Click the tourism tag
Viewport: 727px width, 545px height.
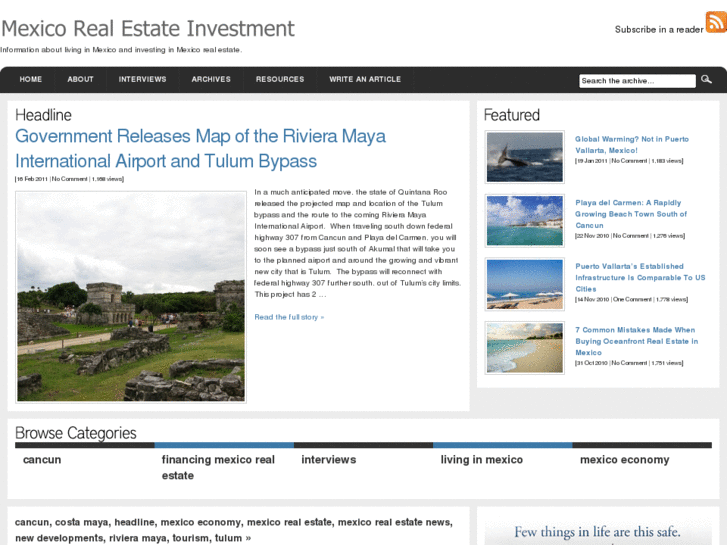(190, 538)
